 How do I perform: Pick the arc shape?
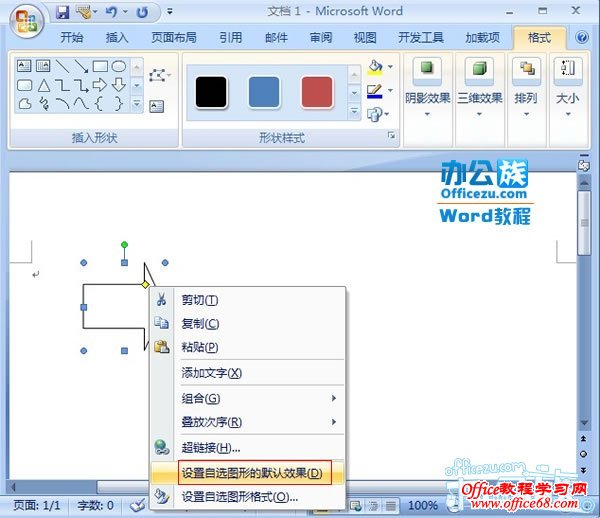(62, 103)
